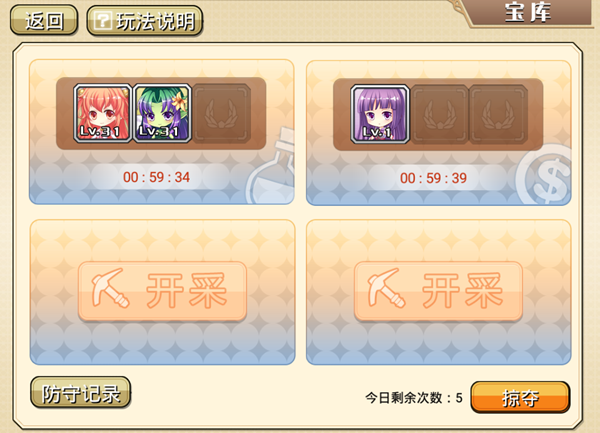Click the pickaxe icon on left 开采 button
Viewport: 600px width, 433px height.
point(110,288)
